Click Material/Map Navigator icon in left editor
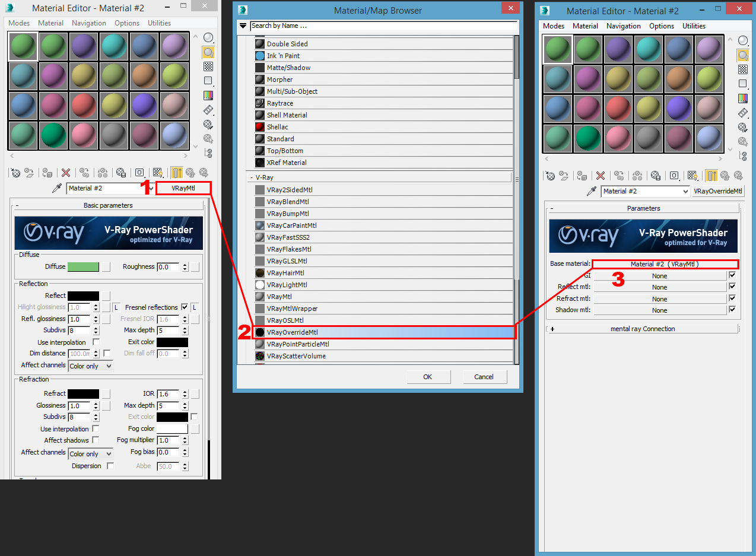Viewport: 756px width, 556px height. point(208,153)
